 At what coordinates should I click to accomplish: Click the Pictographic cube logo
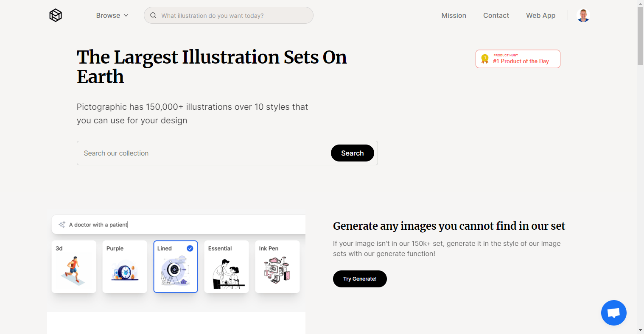(x=56, y=15)
